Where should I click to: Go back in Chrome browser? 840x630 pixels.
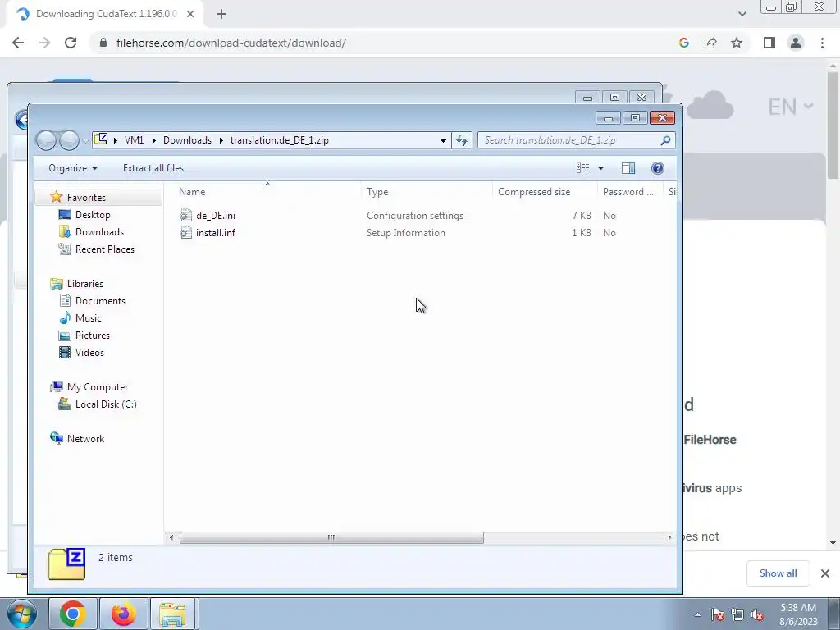[18, 43]
